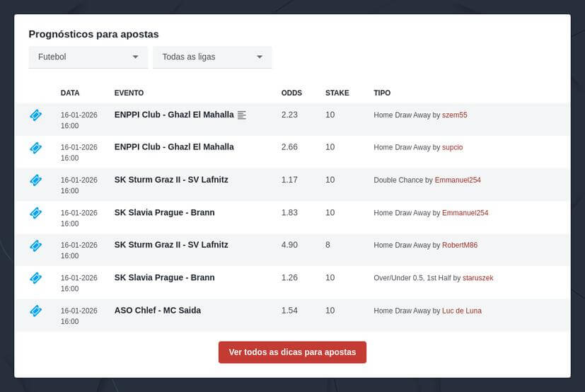
Task: Open the comment lines icon beside Ghazl El Mahalla
Action: (242, 115)
